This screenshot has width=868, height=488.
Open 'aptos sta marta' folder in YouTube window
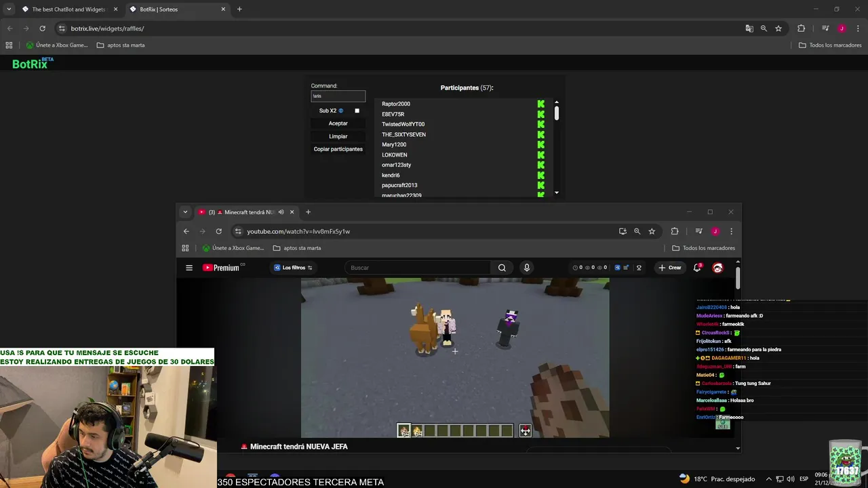[x=297, y=248]
